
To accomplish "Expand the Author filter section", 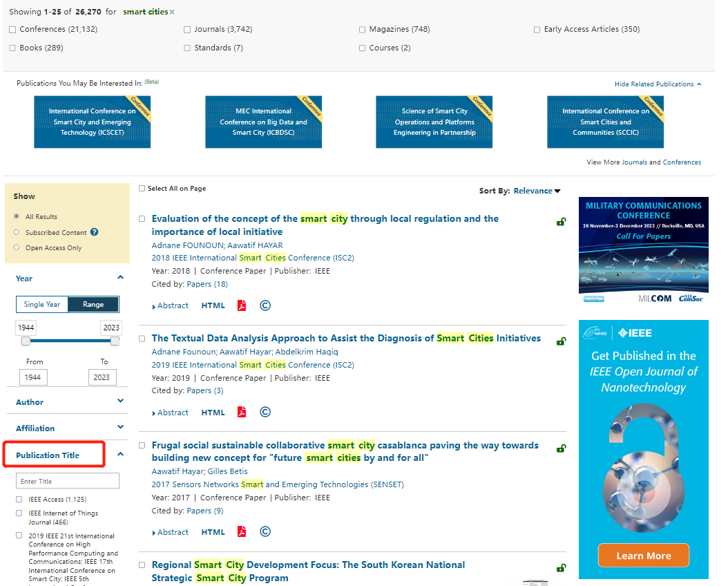I will coord(121,401).
